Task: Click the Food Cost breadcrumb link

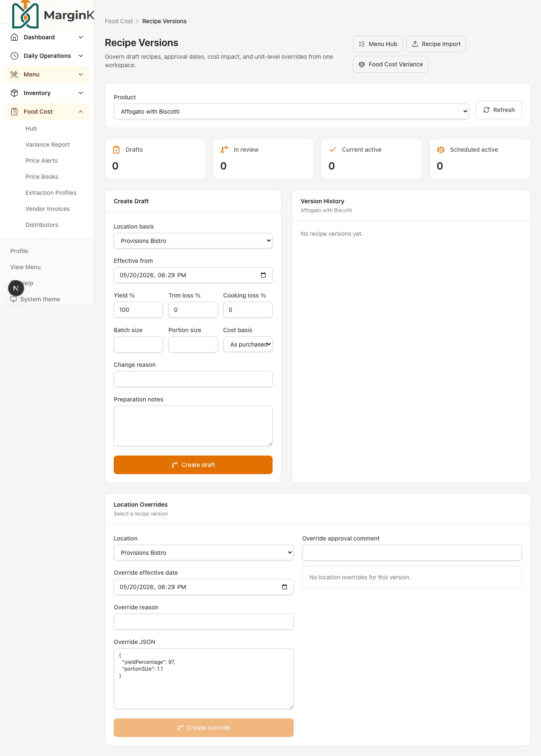Action: tap(119, 21)
